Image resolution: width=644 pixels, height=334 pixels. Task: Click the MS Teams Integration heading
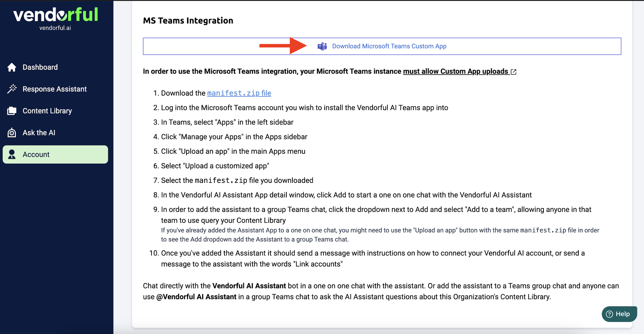point(188,21)
